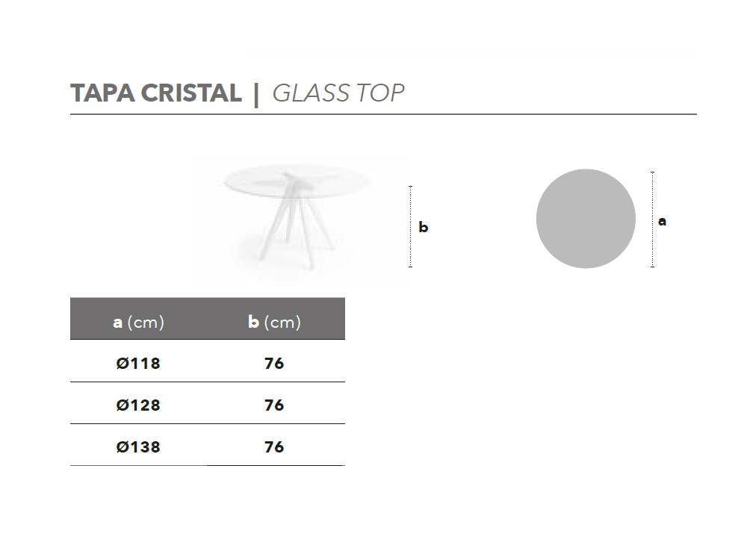
Task: Click the horizontal rule under the title
Action: [x=383, y=114]
